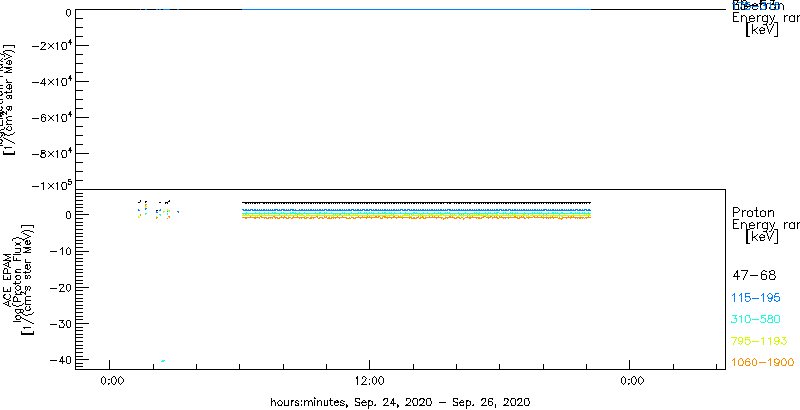Viewport: 800px width, 410px height.
Task: Select the −40 tick on proton flux axis
Action: click(62, 360)
